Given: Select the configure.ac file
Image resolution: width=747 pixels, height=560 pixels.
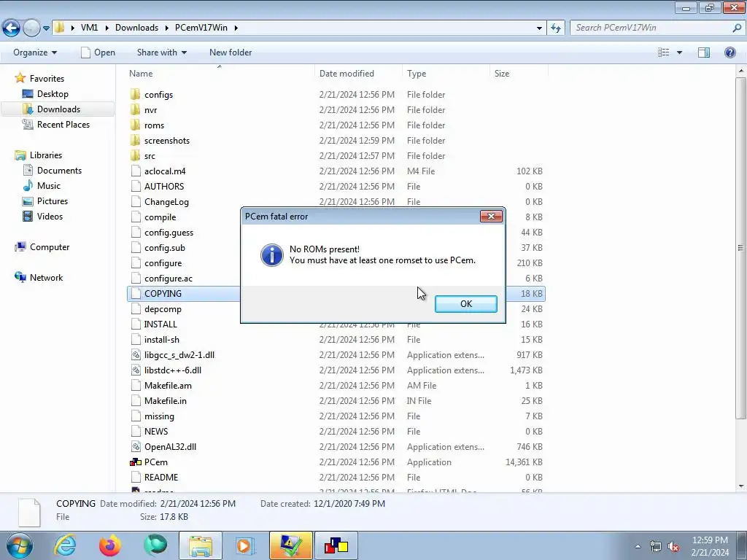Looking at the screenshot, I should coord(169,278).
